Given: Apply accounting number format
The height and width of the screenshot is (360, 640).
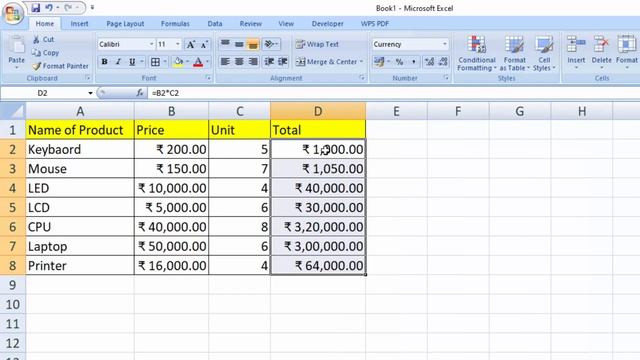Looking at the screenshot, I should pyautogui.click(x=379, y=62).
